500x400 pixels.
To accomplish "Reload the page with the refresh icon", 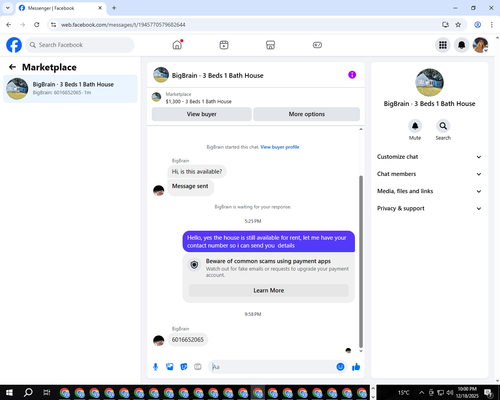I will click(37, 25).
